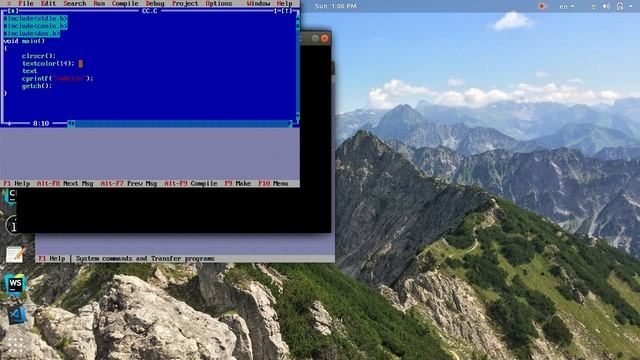Click F1 Help in the status bar
The height and width of the screenshot is (360, 640).
(x=17, y=184)
